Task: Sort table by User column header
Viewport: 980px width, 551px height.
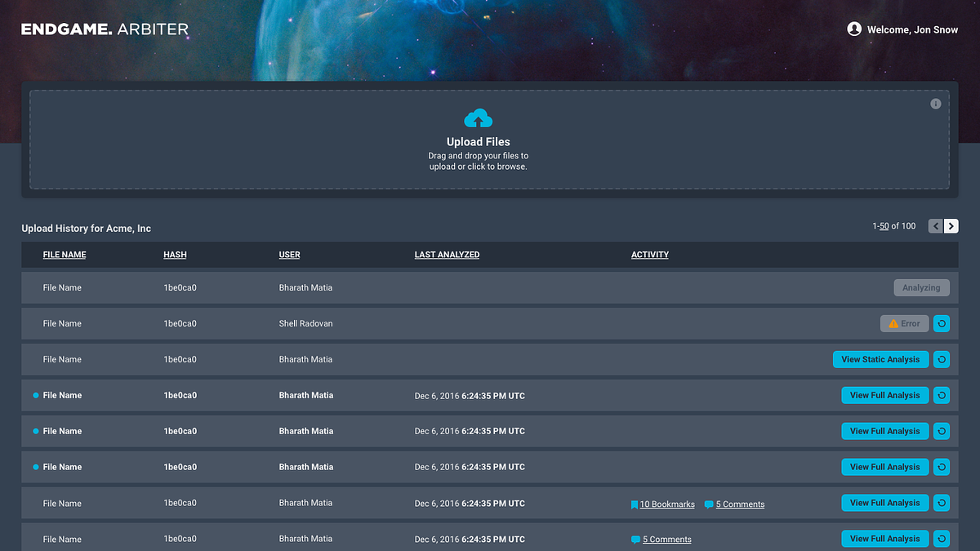Action: [289, 255]
